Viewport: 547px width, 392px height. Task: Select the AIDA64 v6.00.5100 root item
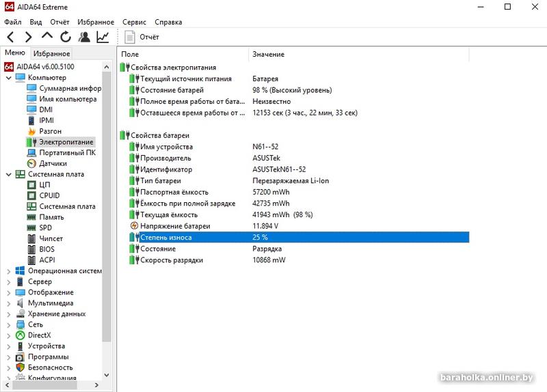pyautogui.click(x=39, y=66)
